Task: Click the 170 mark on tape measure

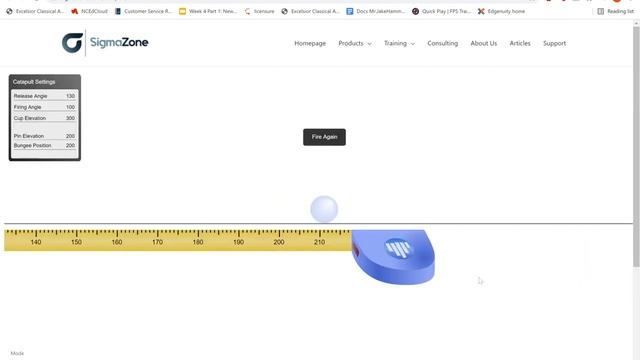Action: pos(157,242)
